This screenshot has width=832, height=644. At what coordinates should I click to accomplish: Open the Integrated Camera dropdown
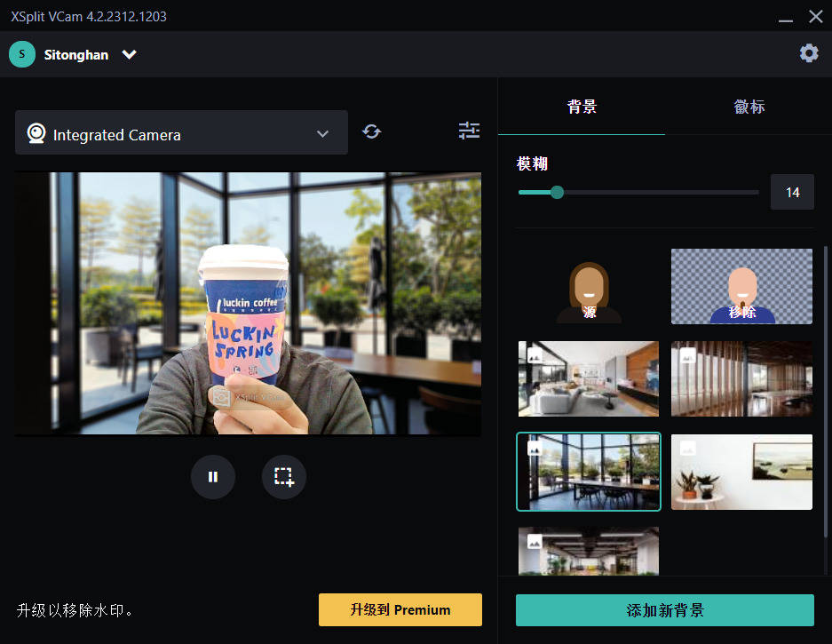[x=181, y=132]
